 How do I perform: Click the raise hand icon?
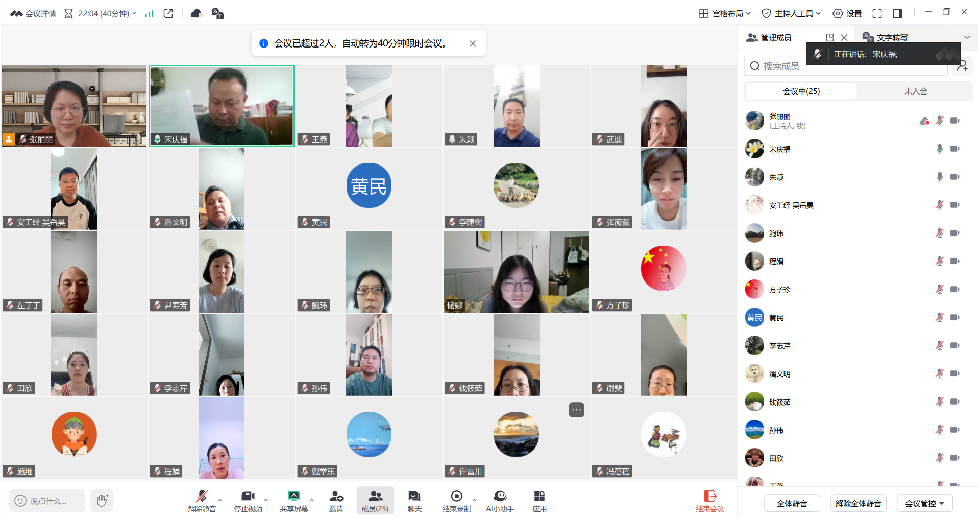[x=102, y=500]
